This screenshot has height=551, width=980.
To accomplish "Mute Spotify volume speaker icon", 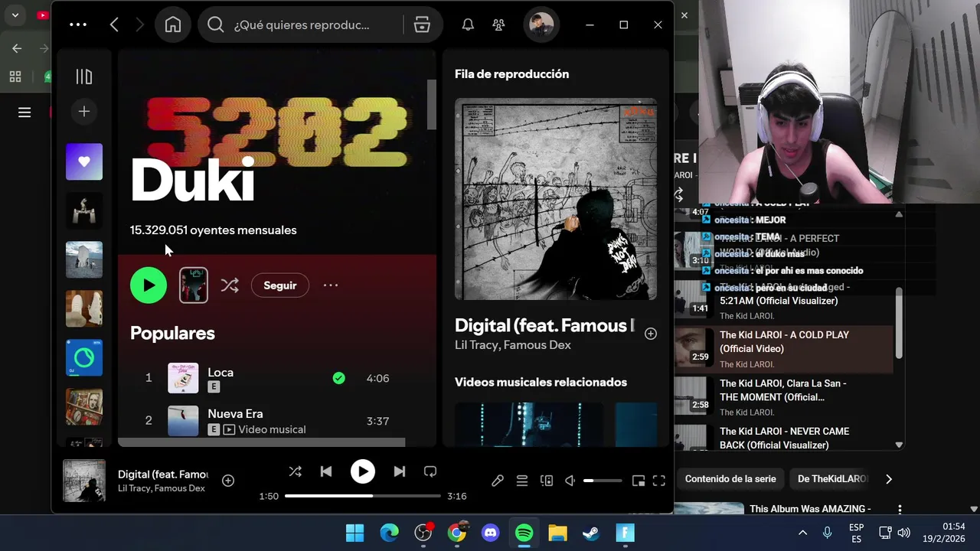I will [570, 481].
